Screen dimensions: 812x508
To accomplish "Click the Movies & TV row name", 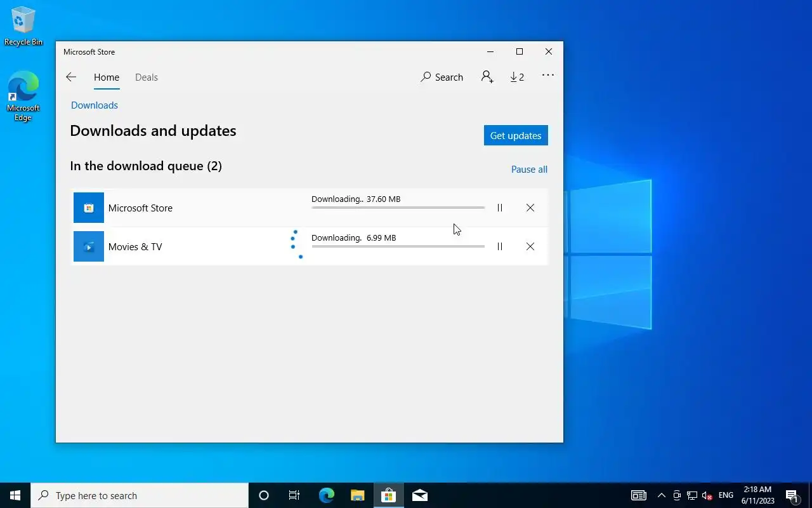I will coord(135,246).
